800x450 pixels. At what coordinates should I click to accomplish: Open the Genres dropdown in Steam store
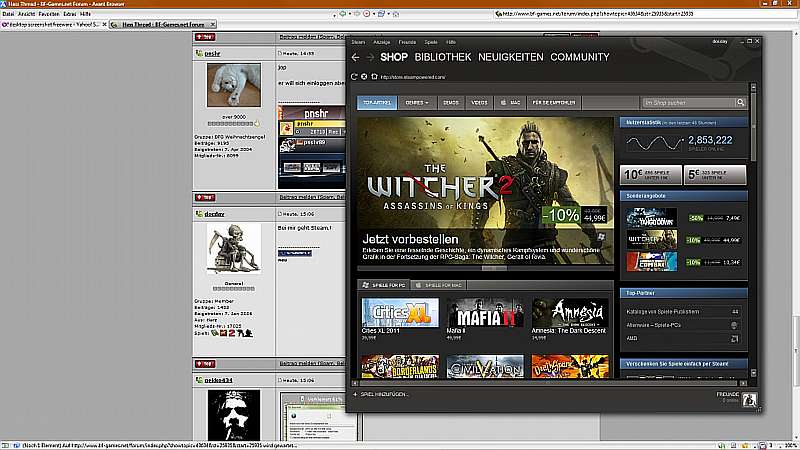pyautogui.click(x=417, y=103)
